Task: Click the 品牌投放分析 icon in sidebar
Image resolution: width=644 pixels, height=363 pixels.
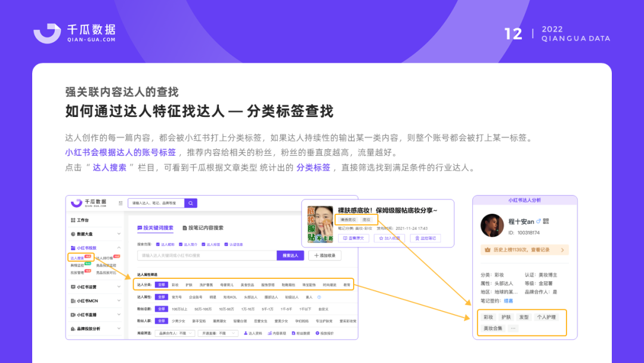Action: 73,329
